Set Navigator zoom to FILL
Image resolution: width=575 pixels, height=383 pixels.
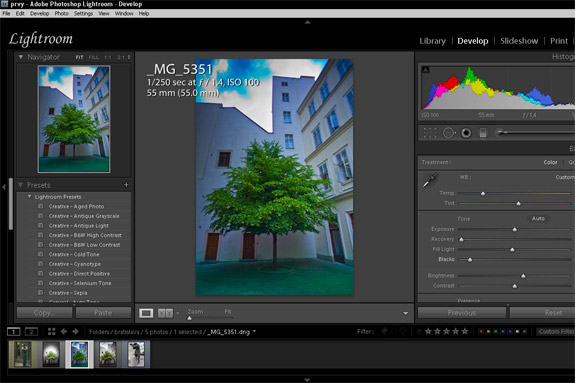point(94,57)
